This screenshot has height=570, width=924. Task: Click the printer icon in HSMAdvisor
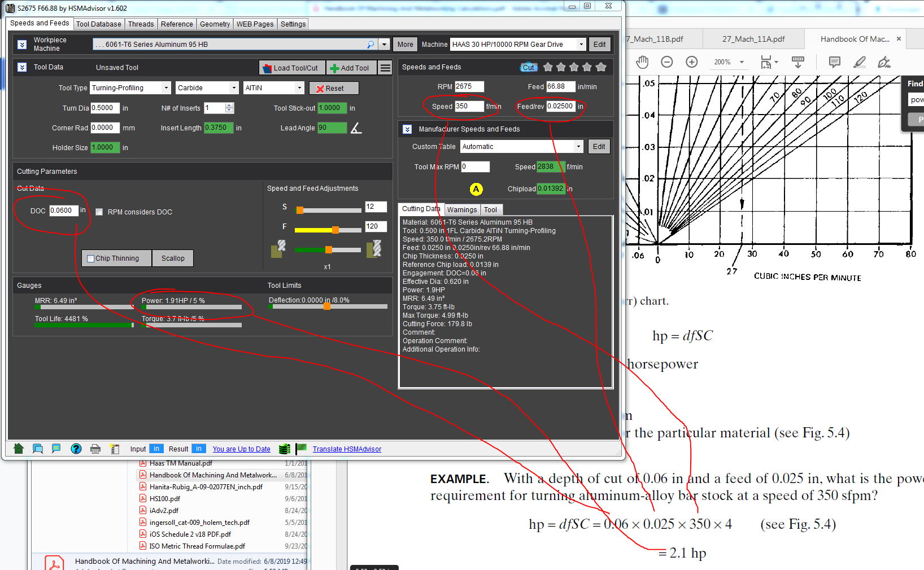pos(95,449)
